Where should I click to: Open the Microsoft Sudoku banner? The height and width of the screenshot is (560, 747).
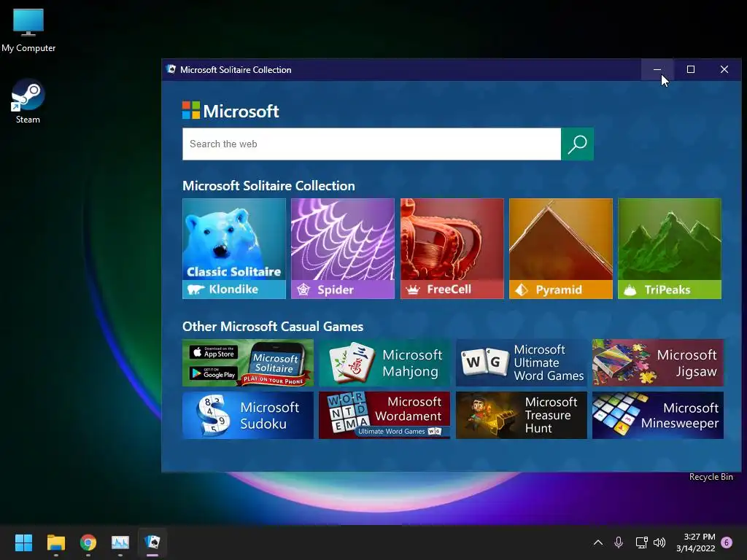(x=248, y=415)
